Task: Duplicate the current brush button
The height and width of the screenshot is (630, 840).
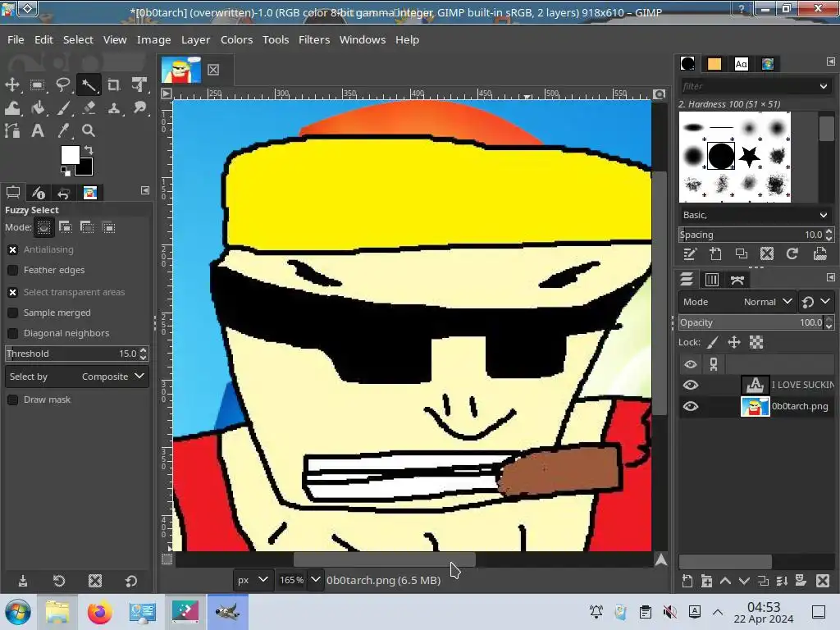Action: pyautogui.click(x=742, y=254)
